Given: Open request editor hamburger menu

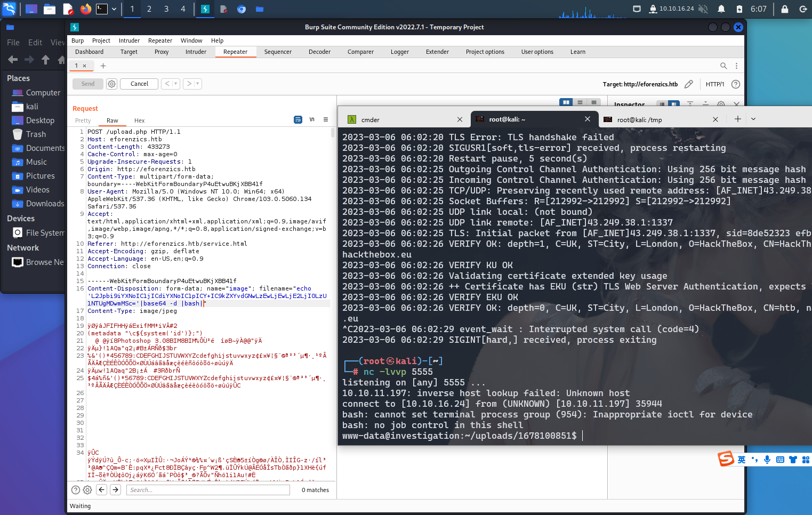Looking at the screenshot, I should coord(326,119).
